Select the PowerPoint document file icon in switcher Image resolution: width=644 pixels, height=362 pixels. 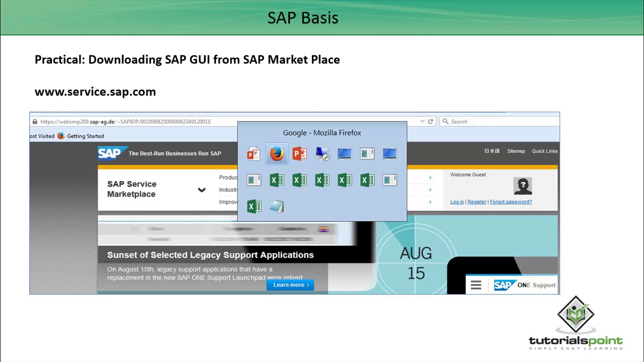pyautogui.click(x=254, y=154)
